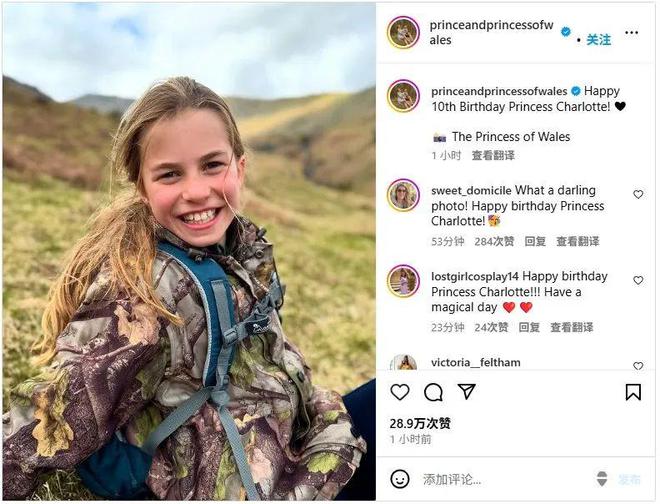Open the princeandprincessofwales header profile picture
660x504 pixels.
pyautogui.click(x=403, y=32)
